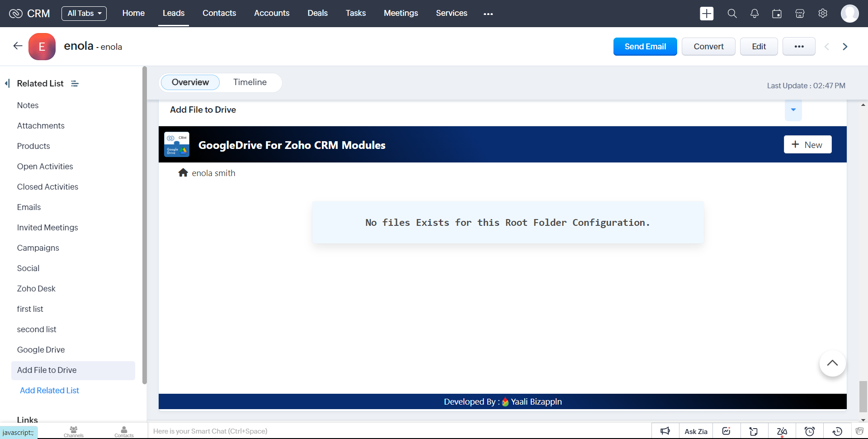The height and width of the screenshot is (439, 868).
Task: Open the settings gear icon
Action: tap(823, 14)
